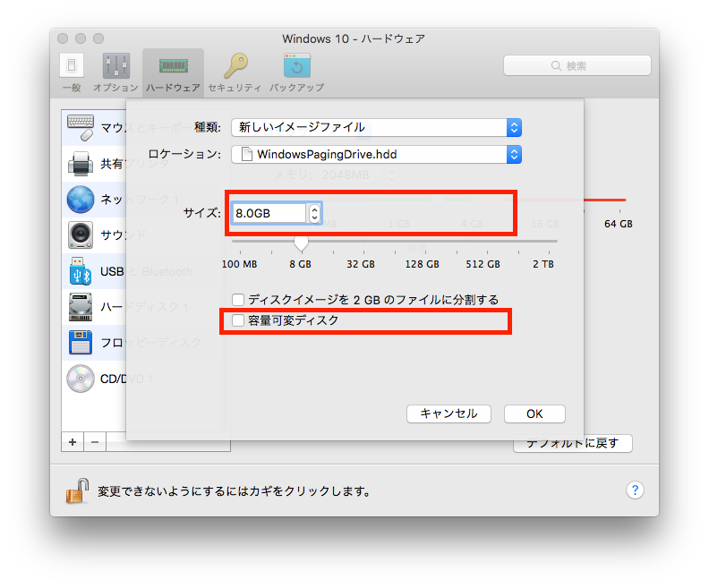Screen dimensions: 709x588
Task: Click the plus button to add a device
Action: tap(73, 442)
